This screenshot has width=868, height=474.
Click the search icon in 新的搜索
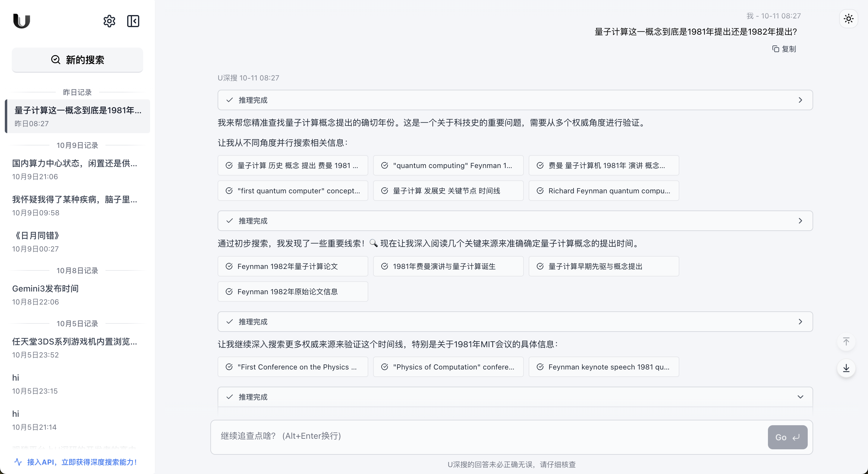pyautogui.click(x=55, y=60)
